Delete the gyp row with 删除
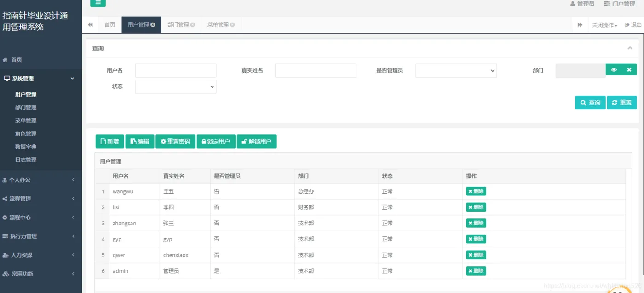The width and height of the screenshot is (644, 293). coord(476,239)
